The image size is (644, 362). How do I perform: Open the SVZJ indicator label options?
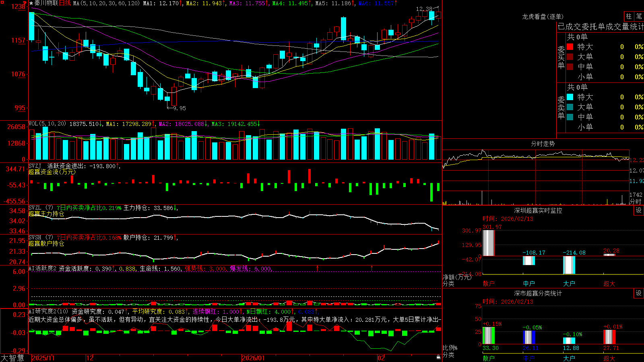coord(35,166)
